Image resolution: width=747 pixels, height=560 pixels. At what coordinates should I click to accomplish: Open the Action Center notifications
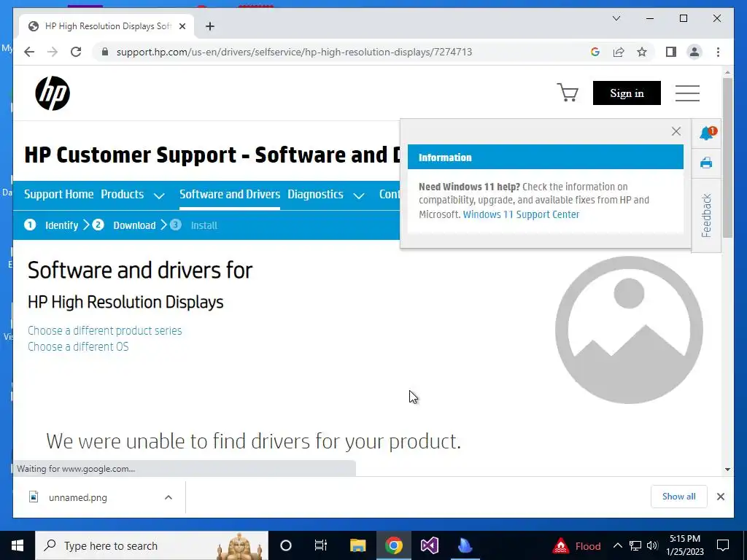pyautogui.click(x=723, y=545)
